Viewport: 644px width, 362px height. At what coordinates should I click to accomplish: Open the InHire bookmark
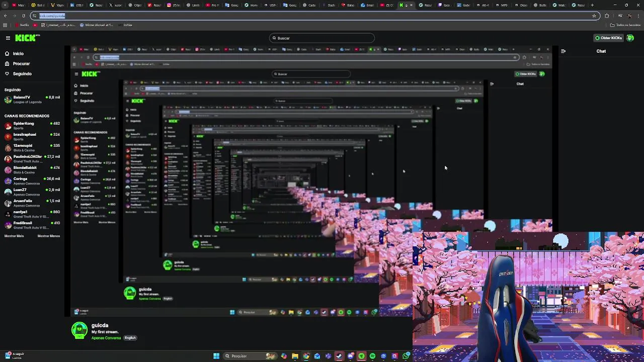126,25
